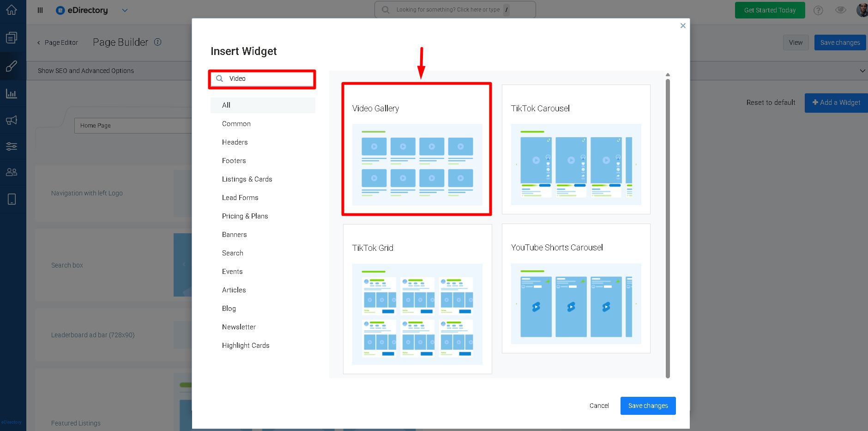Viewport: 868px width, 431px height.
Task: Select the Search widget category
Action: 263,253
